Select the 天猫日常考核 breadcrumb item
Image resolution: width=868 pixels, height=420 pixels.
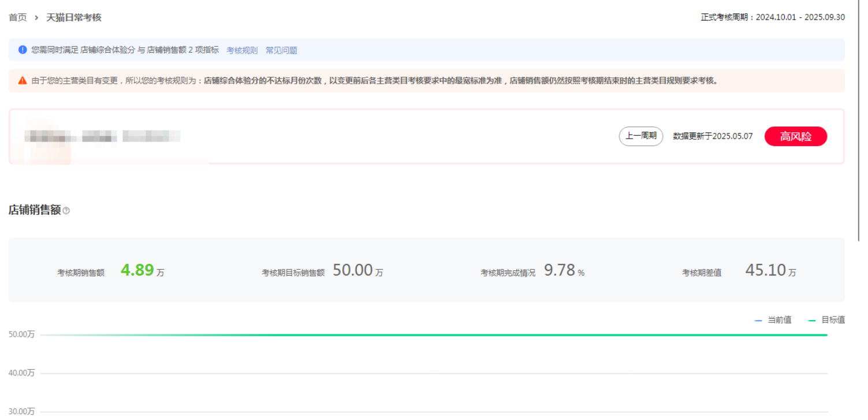pyautogui.click(x=74, y=18)
